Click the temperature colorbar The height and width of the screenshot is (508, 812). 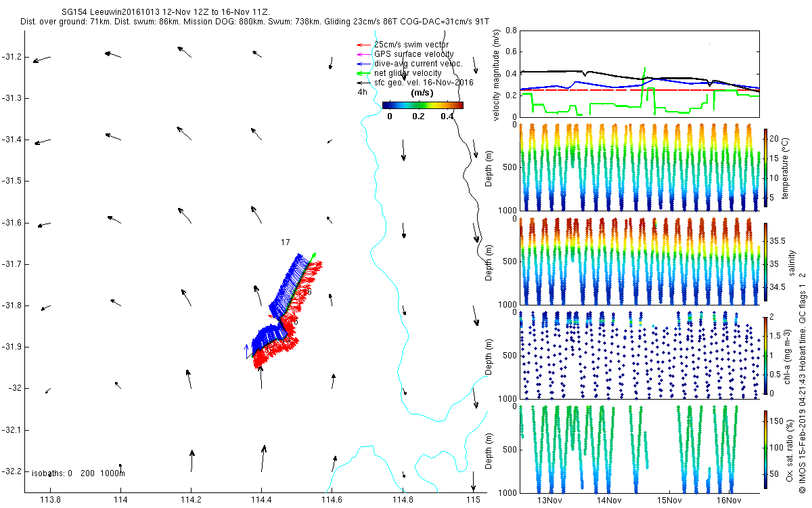765,167
